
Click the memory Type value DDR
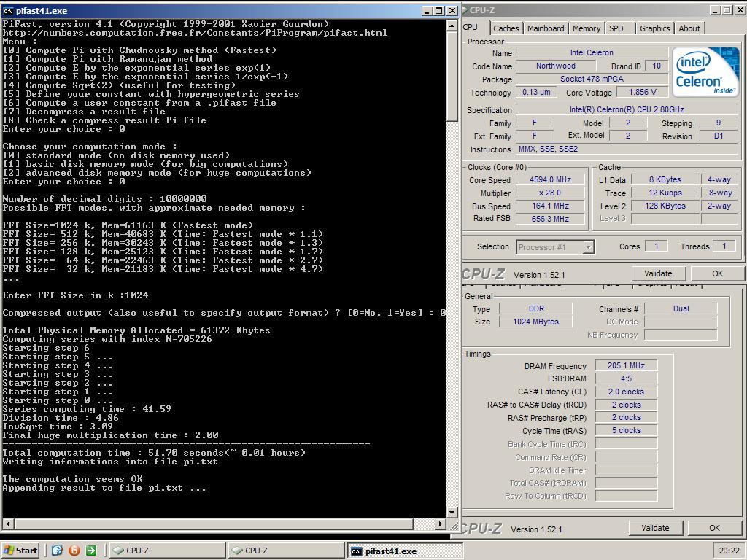[536, 308]
